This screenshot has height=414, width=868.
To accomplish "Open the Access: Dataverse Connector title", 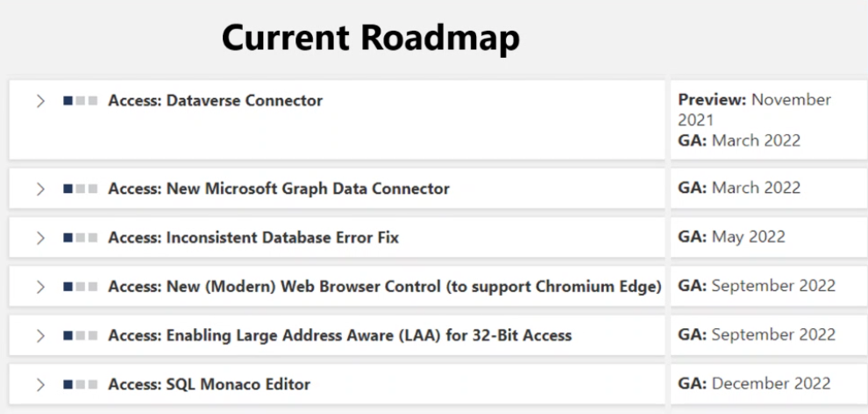I will [x=216, y=101].
